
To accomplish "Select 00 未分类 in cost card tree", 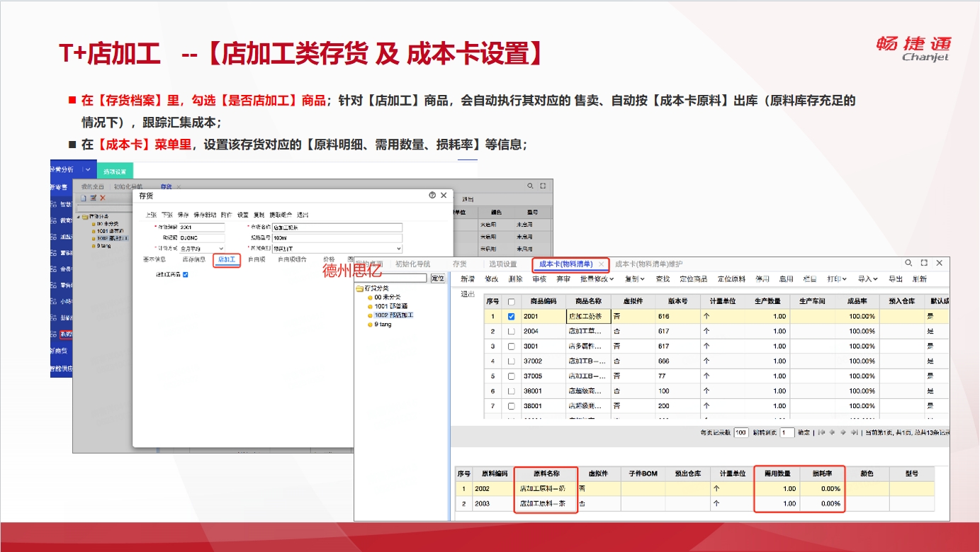I will tap(387, 297).
